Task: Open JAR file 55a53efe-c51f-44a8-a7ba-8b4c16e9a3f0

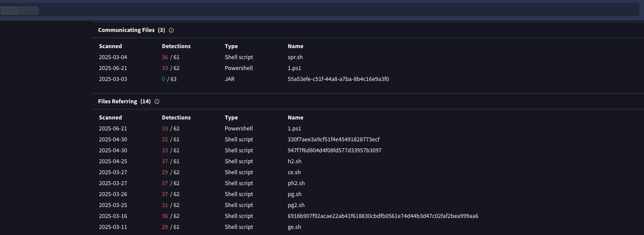Action: [338, 79]
